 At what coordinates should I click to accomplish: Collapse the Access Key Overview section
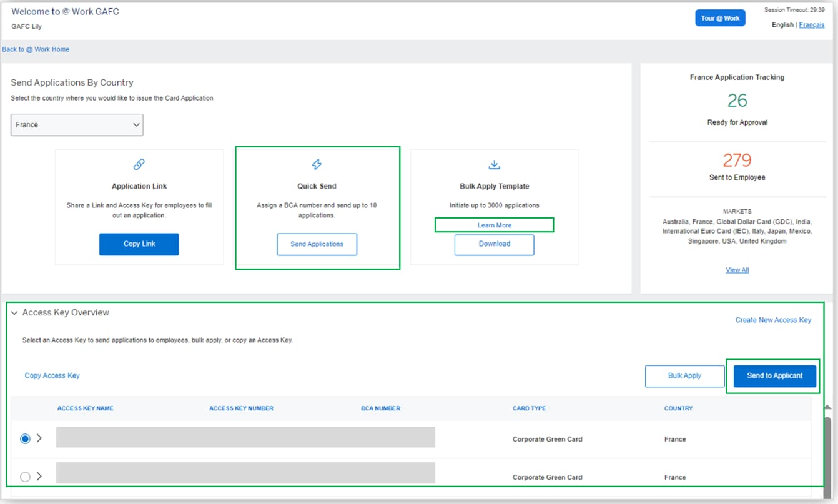[15, 312]
